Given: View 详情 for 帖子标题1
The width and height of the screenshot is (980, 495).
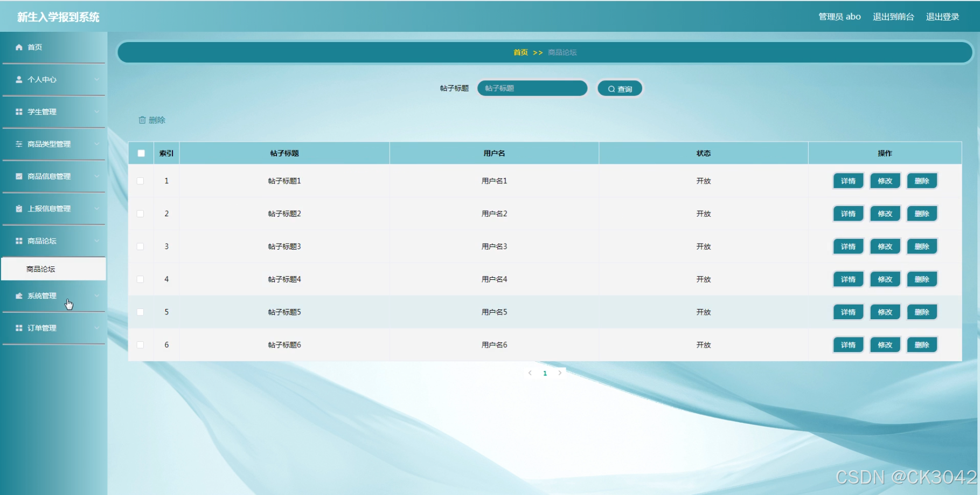Looking at the screenshot, I should (848, 181).
